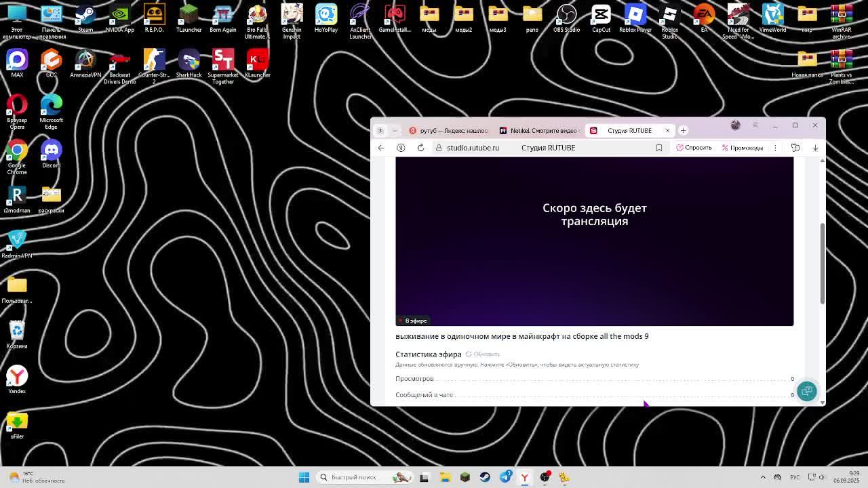Reload the studio.rutube.ru page
This screenshot has height=488, width=868.
pyautogui.click(x=420, y=148)
